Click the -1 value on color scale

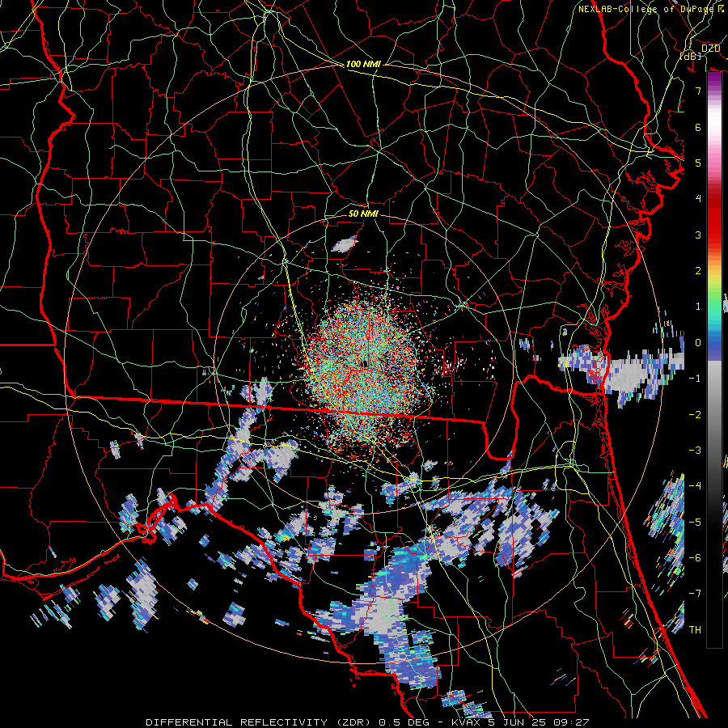pos(695,379)
